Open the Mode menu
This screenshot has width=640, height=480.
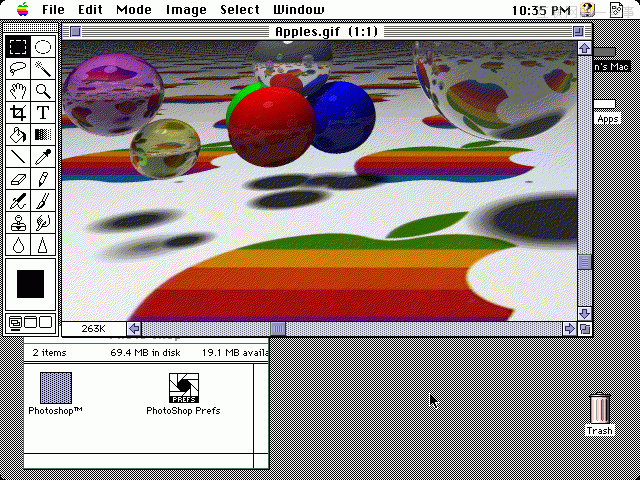[x=134, y=9]
